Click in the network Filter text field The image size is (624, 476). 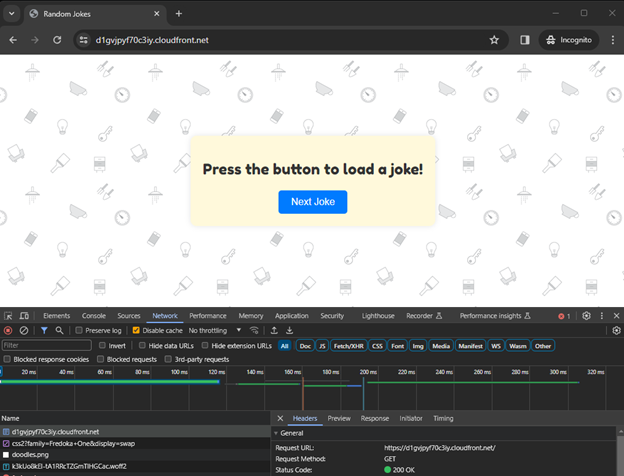pyautogui.click(x=47, y=345)
